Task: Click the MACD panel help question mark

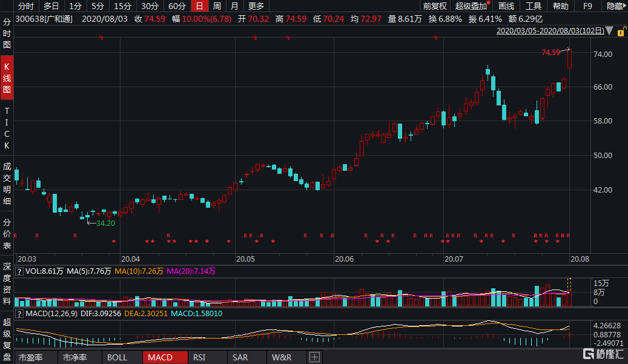Action: pos(19,314)
